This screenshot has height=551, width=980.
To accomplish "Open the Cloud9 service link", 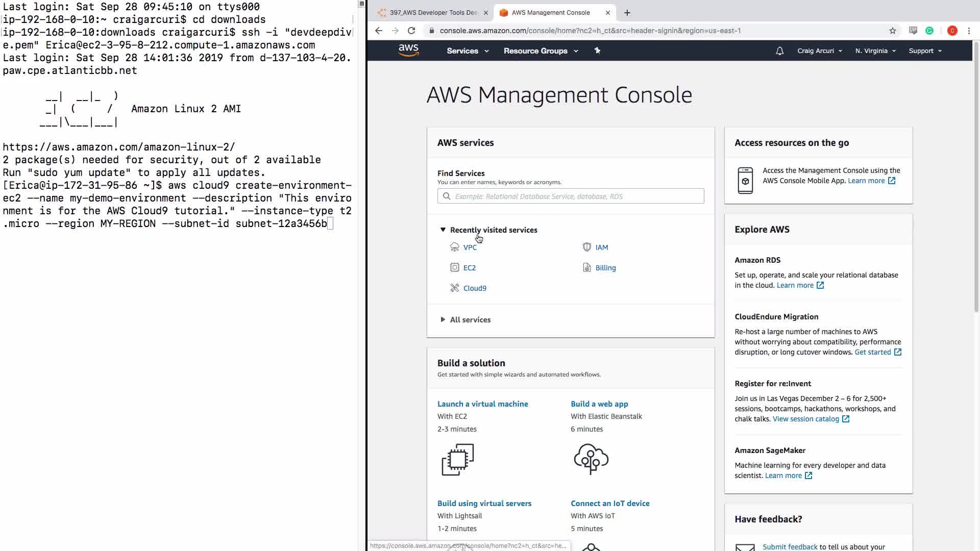I will pos(475,288).
